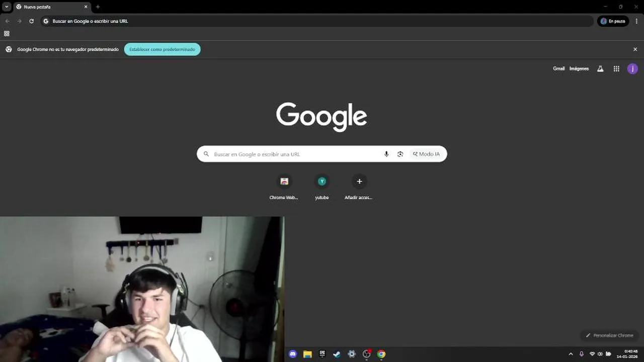Open the Gmail link
Image resolution: width=644 pixels, height=362 pixels.
click(x=558, y=69)
